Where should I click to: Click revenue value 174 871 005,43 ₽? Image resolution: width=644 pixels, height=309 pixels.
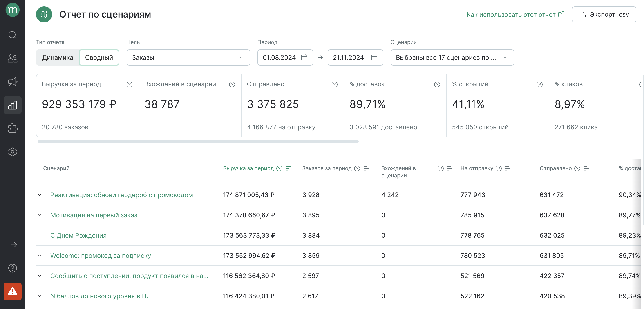pyautogui.click(x=249, y=195)
